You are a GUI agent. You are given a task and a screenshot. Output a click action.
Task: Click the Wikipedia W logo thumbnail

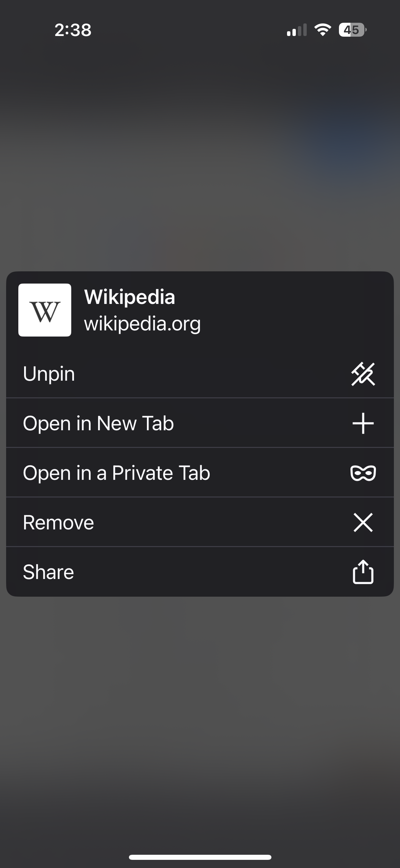pyautogui.click(x=45, y=310)
